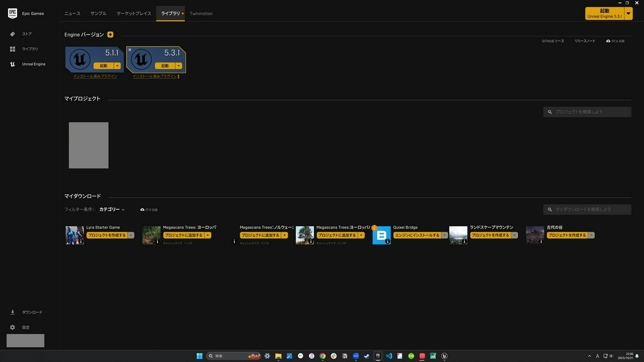The width and height of the screenshot is (644, 362).
Task: Add Megascans Trees ノルウェー to project
Action: (x=260, y=235)
